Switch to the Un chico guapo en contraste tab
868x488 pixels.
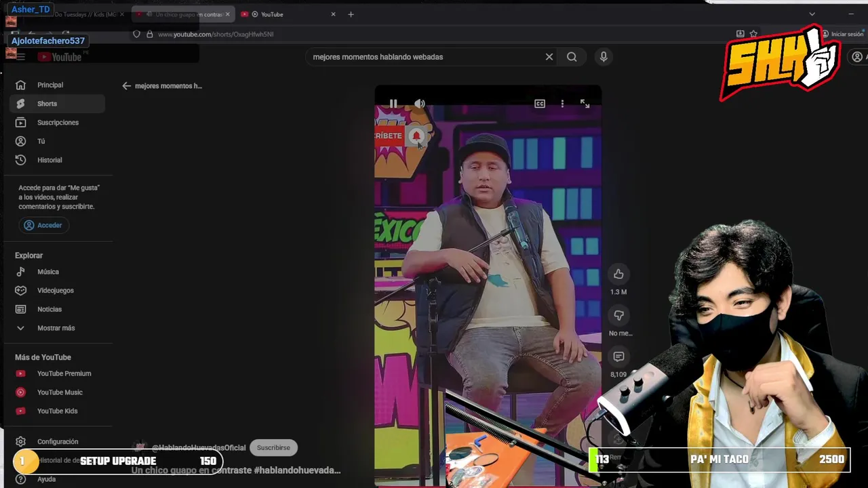(182, 14)
